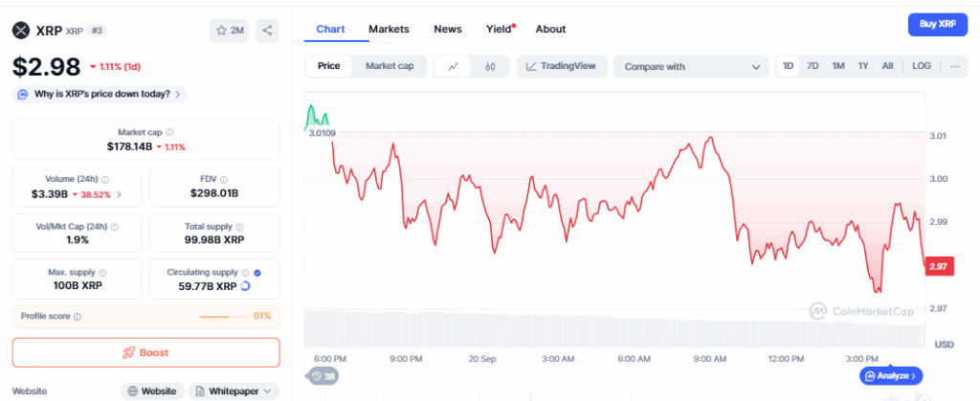The width and height of the screenshot is (980, 401).
Task: Toggle chart to Market cap view
Action: 390,66
